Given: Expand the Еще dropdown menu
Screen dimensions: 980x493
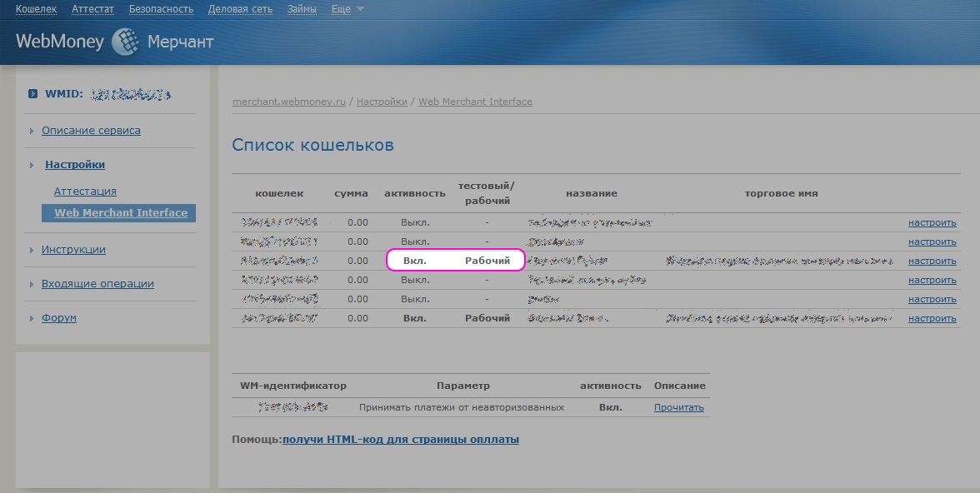Looking at the screenshot, I should click(x=347, y=9).
